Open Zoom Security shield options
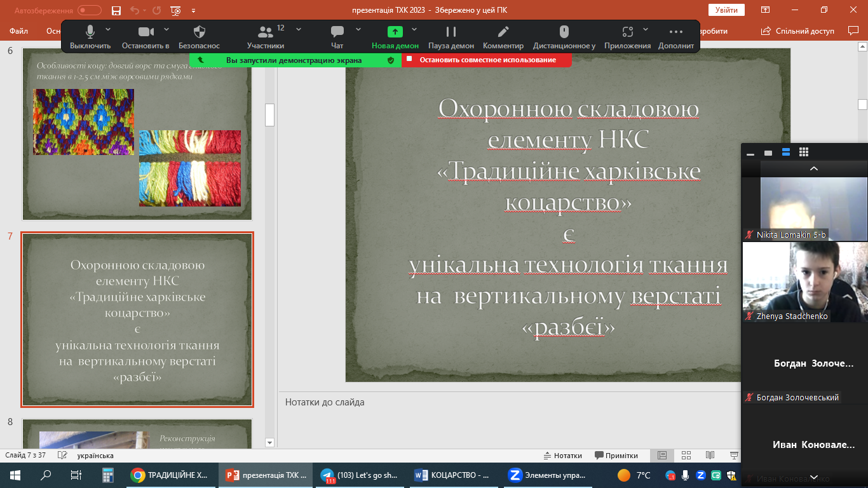The image size is (868, 488). pyautogui.click(x=199, y=37)
